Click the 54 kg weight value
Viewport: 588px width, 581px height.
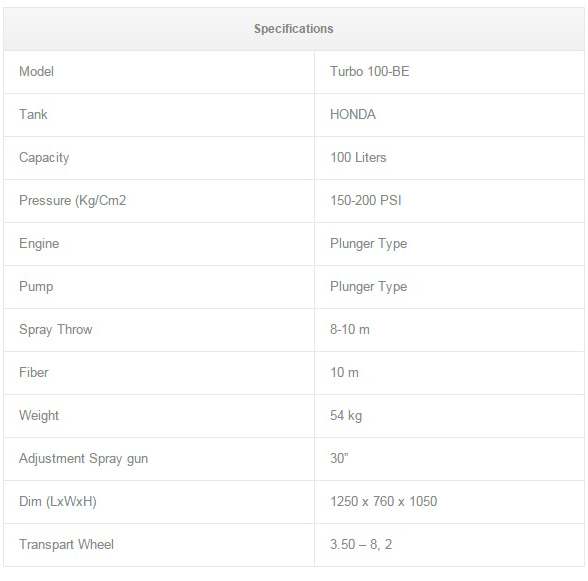pos(346,416)
